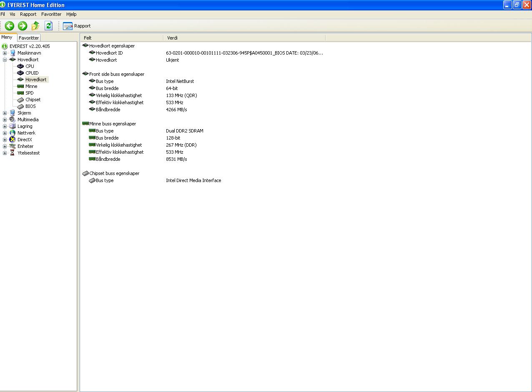Expand the Maskinnavn tree node

pos(5,53)
